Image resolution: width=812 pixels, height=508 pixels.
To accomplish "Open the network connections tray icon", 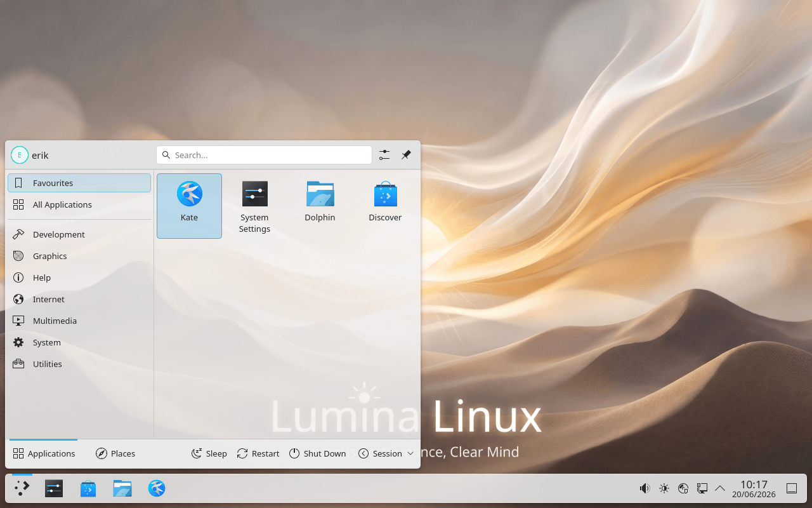I will point(702,488).
